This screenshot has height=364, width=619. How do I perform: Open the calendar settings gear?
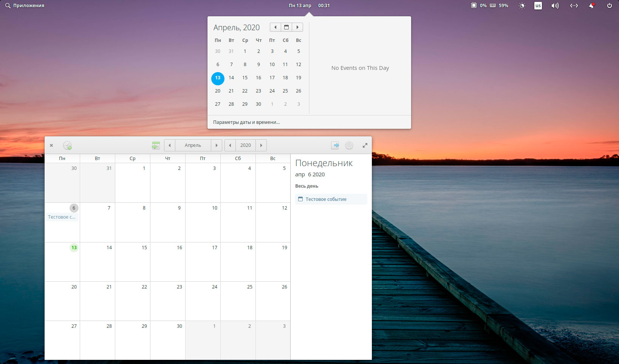pos(349,145)
